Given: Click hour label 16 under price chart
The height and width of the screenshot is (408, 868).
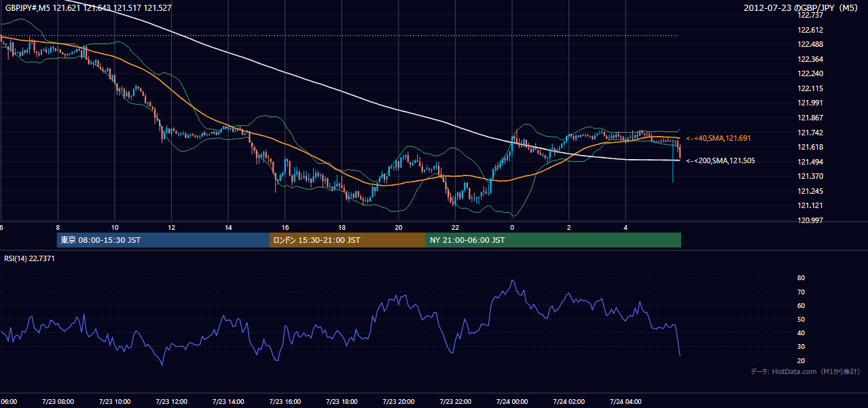Looking at the screenshot, I should [x=285, y=228].
